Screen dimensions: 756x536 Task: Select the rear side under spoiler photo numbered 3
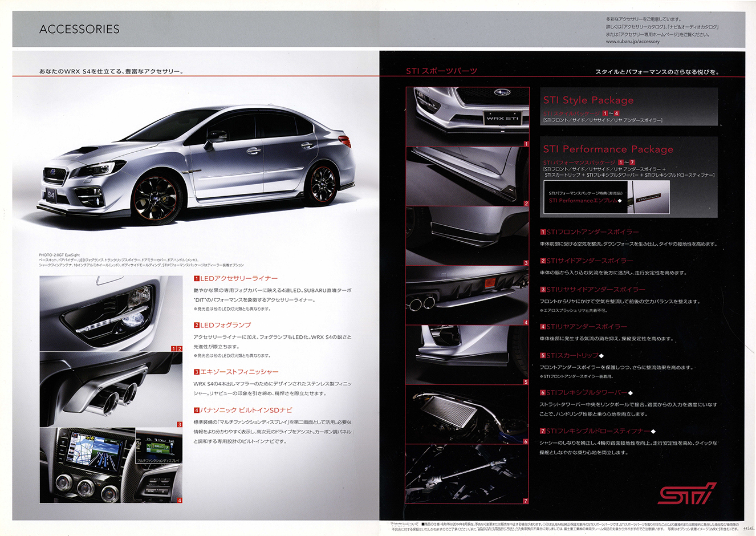pyautogui.click(x=468, y=237)
